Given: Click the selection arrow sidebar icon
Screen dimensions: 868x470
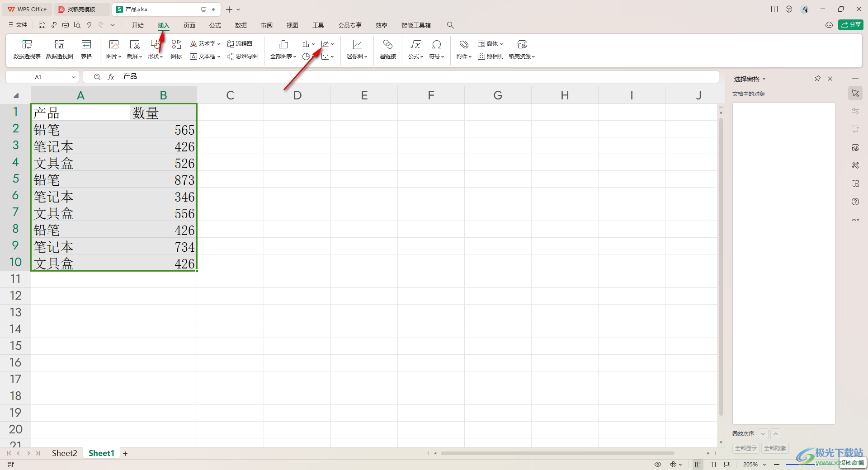Looking at the screenshot, I should [855, 93].
